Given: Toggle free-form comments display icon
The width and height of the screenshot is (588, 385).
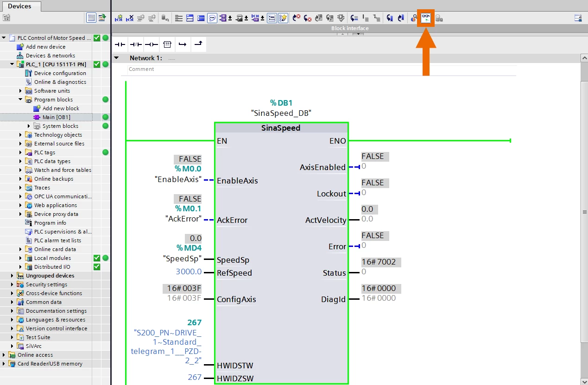Looking at the screenshot, I should coord(212,18).
